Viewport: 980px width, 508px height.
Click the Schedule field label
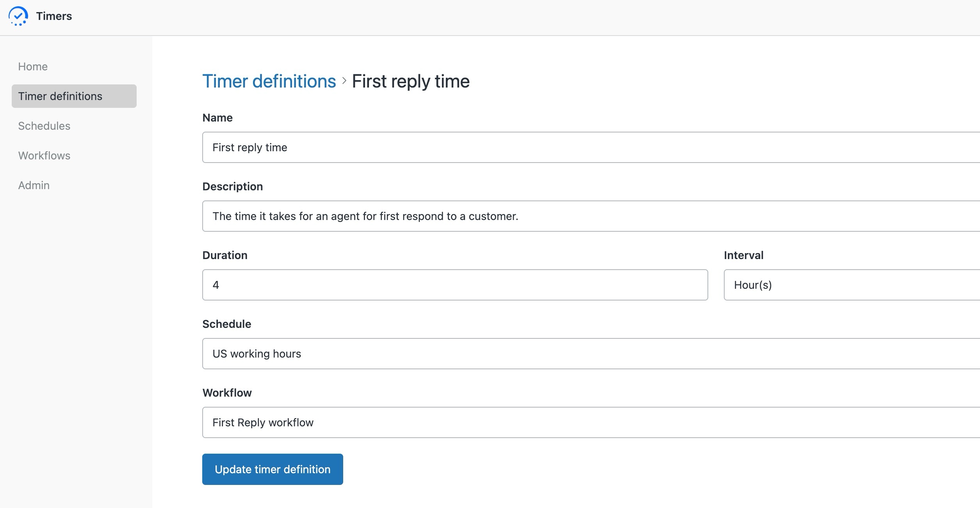coord(227,324)
